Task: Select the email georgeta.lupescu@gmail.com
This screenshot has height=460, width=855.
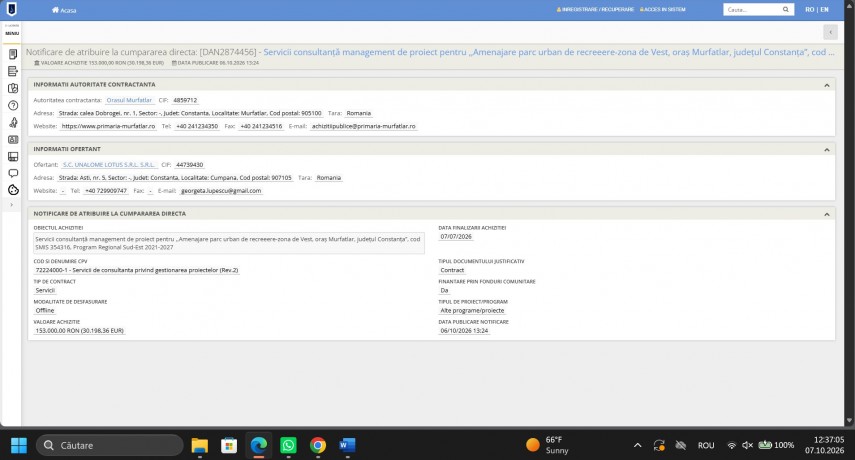Action: 221,191
